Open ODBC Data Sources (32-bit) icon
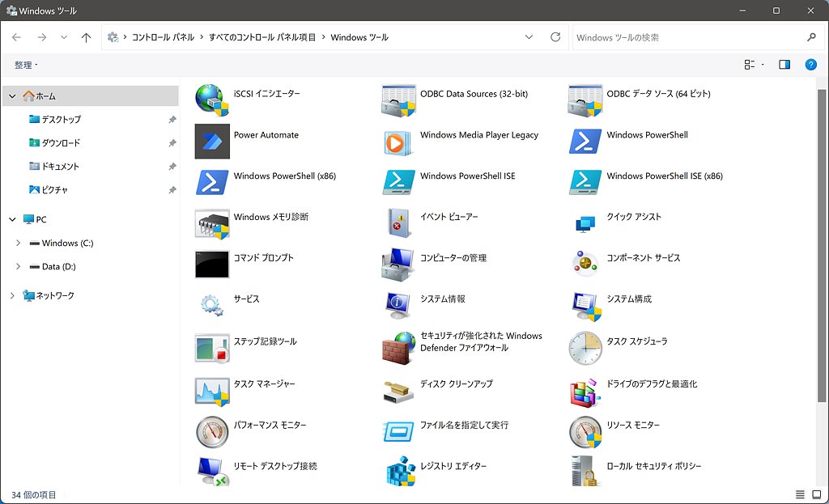829x504 pixels. [398, 100]
